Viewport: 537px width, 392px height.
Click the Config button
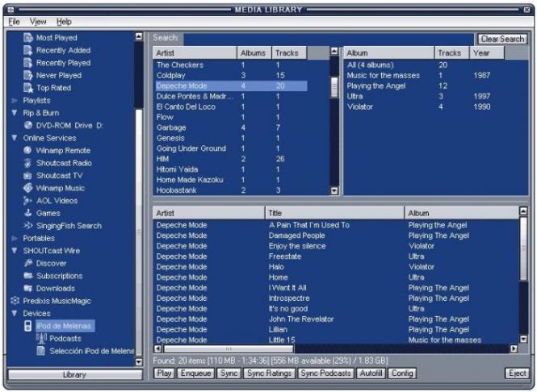(402, 373)
